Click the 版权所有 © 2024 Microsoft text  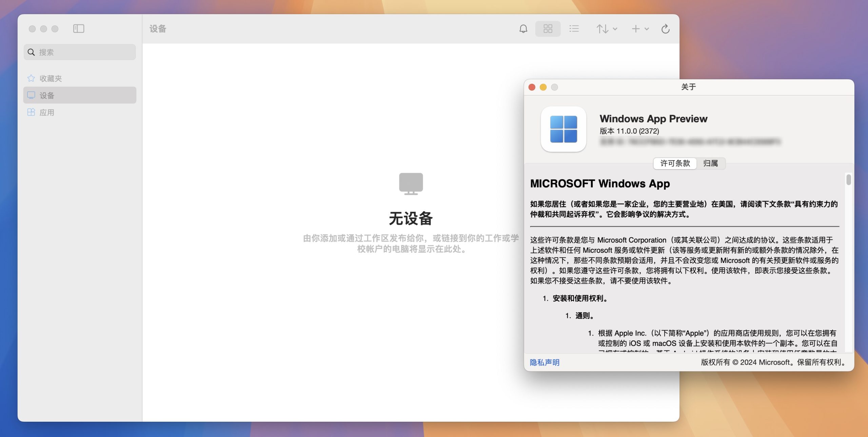click(773, 362)
